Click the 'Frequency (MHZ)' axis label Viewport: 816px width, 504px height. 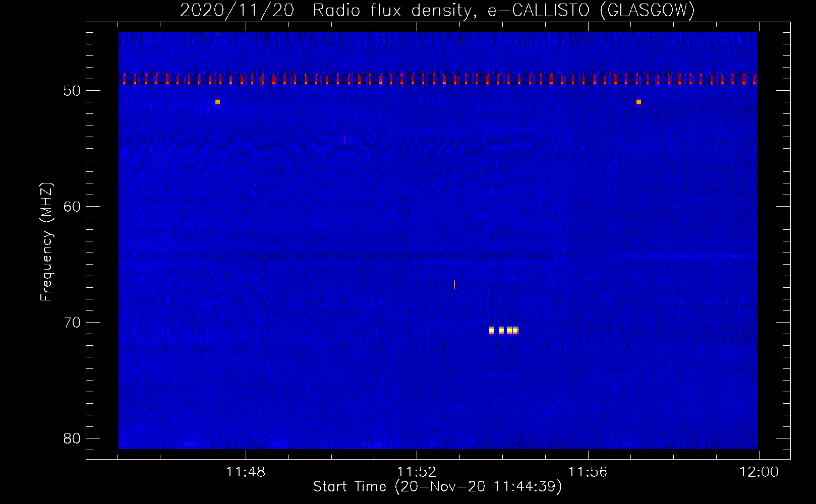pyautogui.click(x=46, y=242)
